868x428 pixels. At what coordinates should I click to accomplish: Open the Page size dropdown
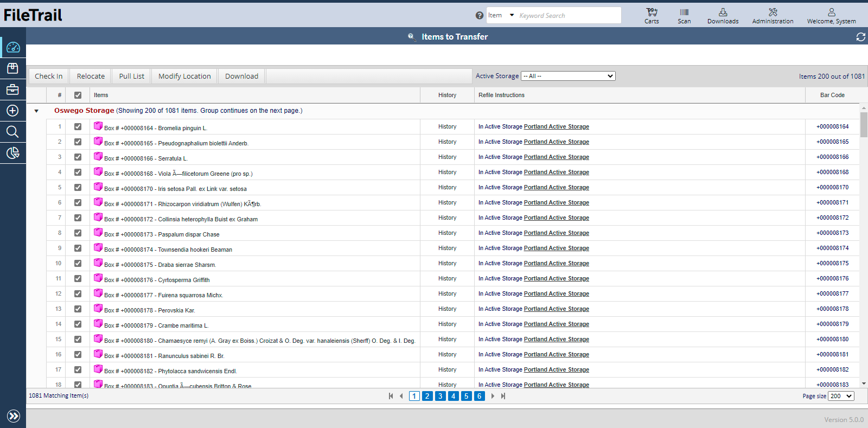pos(841,396)
